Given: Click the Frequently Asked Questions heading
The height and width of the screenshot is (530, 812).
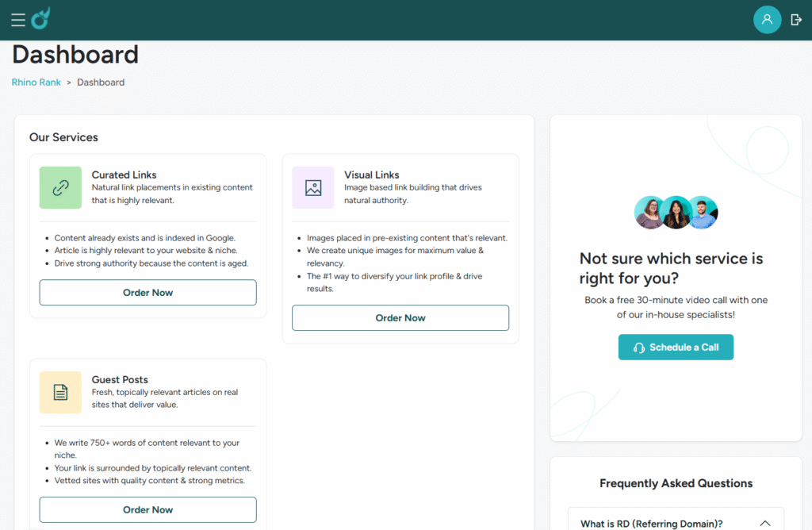Looking at the screenshot, I should click(676, 483).
